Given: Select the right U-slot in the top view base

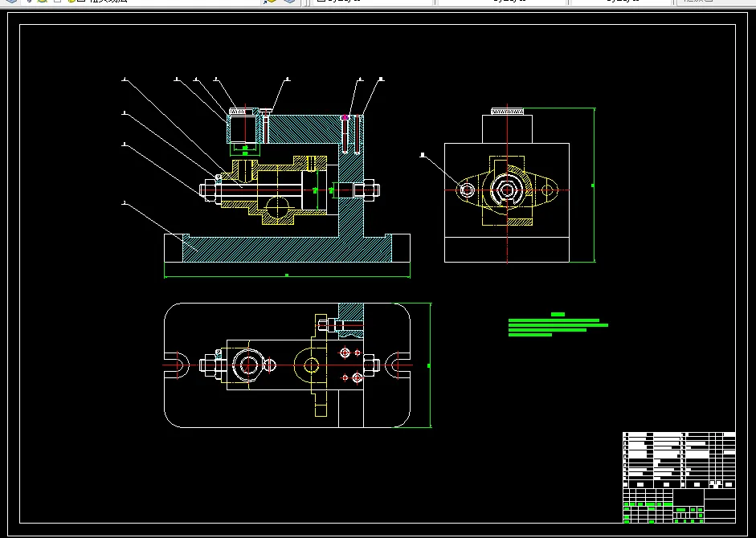Looking at the screenshot, I should (x=398, y=365).
